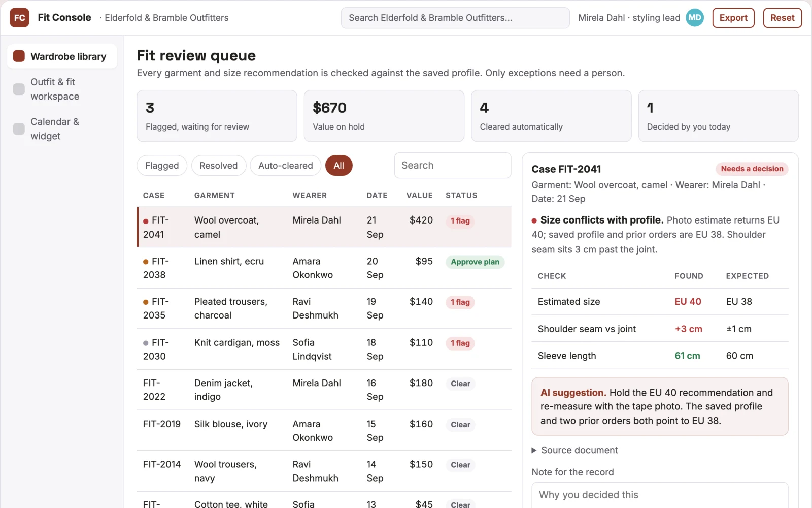Open case FIT-2019
This screenshot has height=508, width=812.
pyautogui.click(x=324, y=430)
